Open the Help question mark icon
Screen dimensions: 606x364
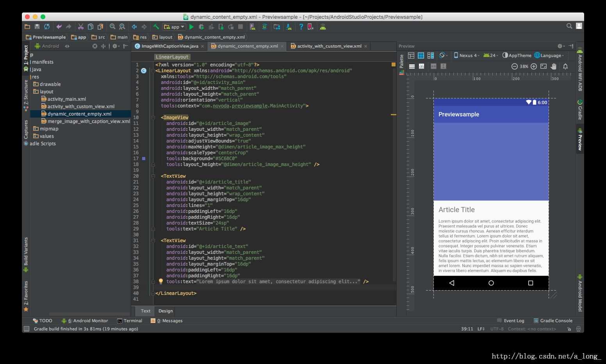coord(301,27)
